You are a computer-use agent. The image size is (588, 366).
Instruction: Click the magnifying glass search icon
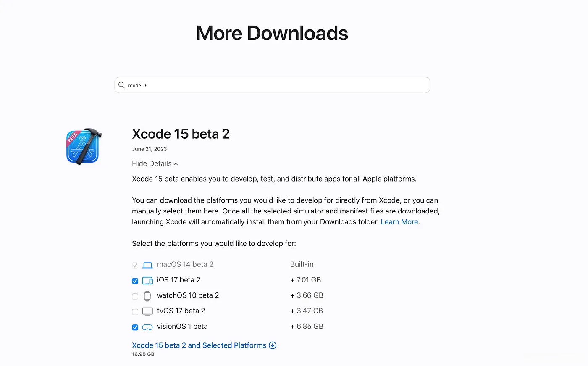(121, 85)
